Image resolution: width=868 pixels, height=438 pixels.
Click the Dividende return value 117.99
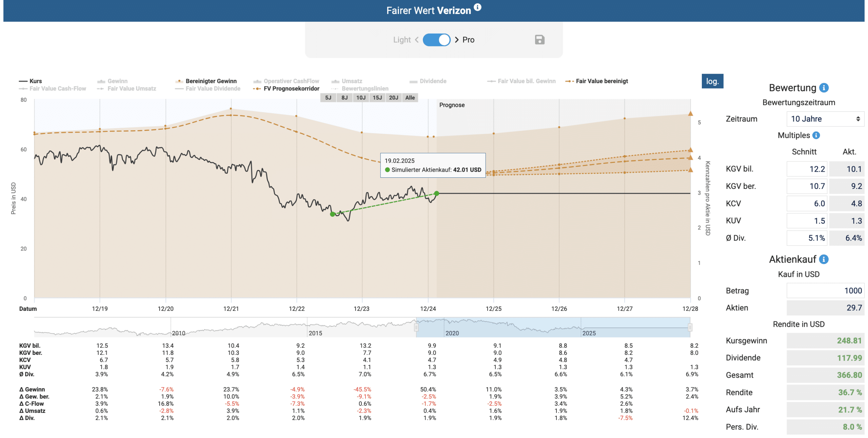click(825, 358)
